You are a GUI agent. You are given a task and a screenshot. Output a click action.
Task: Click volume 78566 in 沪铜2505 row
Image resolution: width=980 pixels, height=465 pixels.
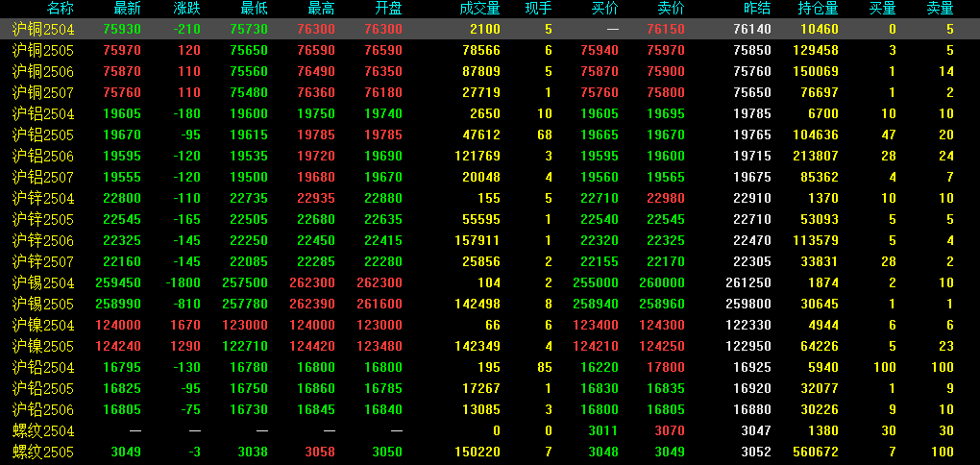[481, 50]
